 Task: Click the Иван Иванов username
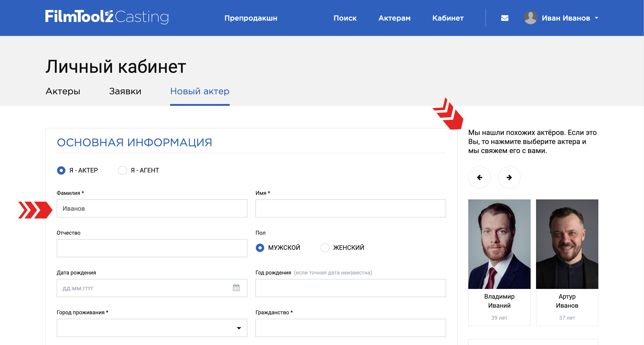point(566,18)
